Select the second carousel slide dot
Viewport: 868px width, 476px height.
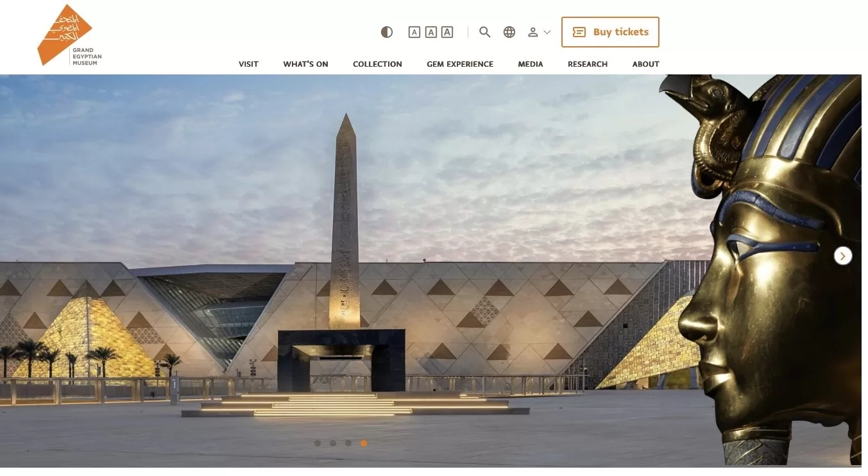(333, 443)
